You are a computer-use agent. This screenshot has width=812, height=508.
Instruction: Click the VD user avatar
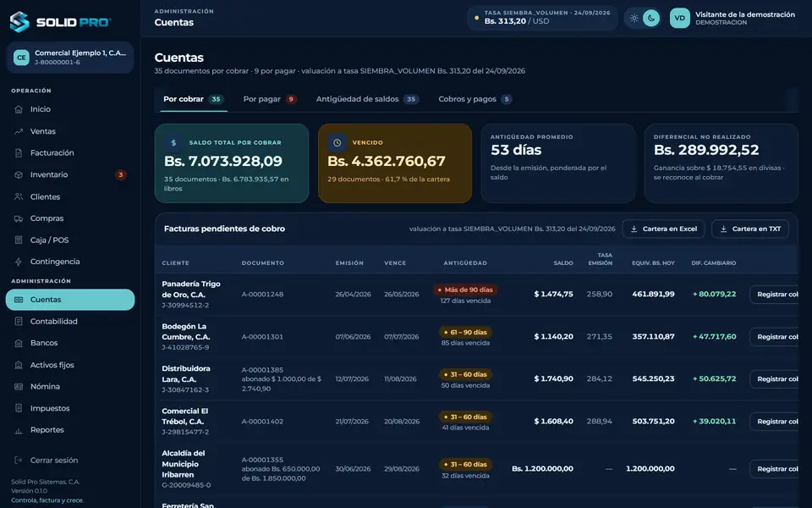[x=679, y=18]
